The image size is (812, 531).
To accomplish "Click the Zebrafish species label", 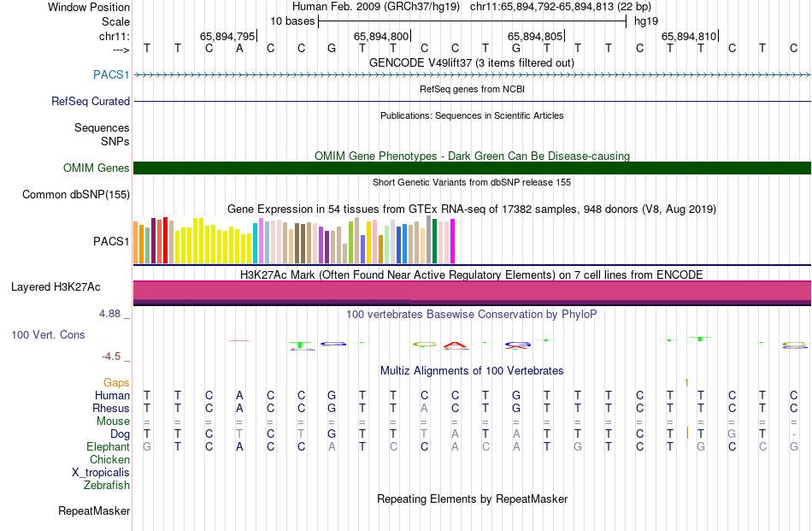I will [107, 486].
